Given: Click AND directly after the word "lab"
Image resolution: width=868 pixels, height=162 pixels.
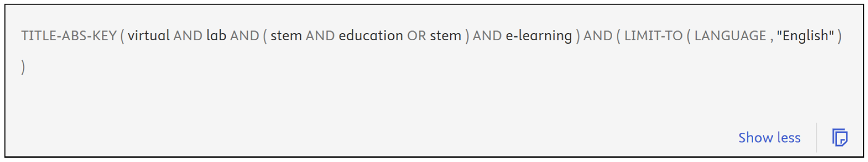Looking at the screenshot, I should (245, 36).
